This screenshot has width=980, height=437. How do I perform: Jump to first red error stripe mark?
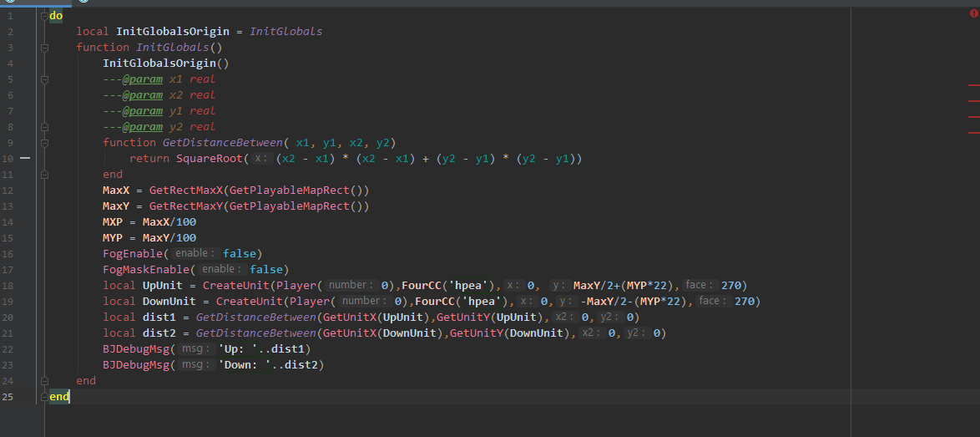pyautogui.click(x=973, y=84)
